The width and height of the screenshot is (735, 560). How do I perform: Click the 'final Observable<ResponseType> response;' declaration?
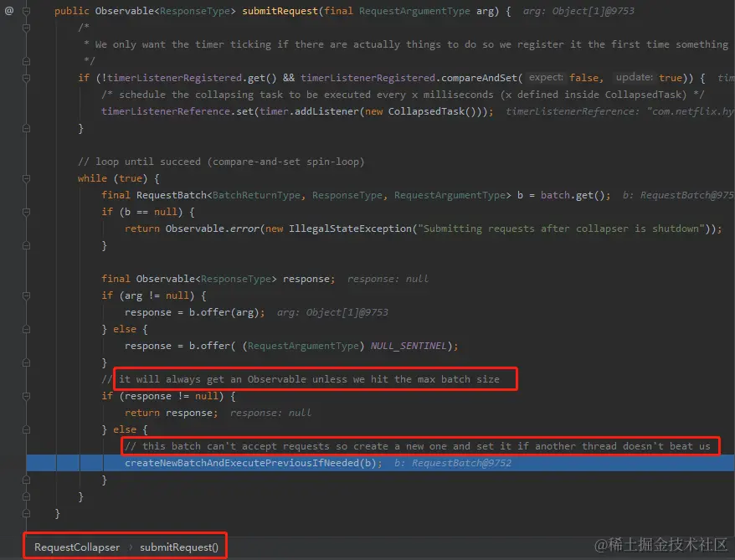click(x=218, y=279)
